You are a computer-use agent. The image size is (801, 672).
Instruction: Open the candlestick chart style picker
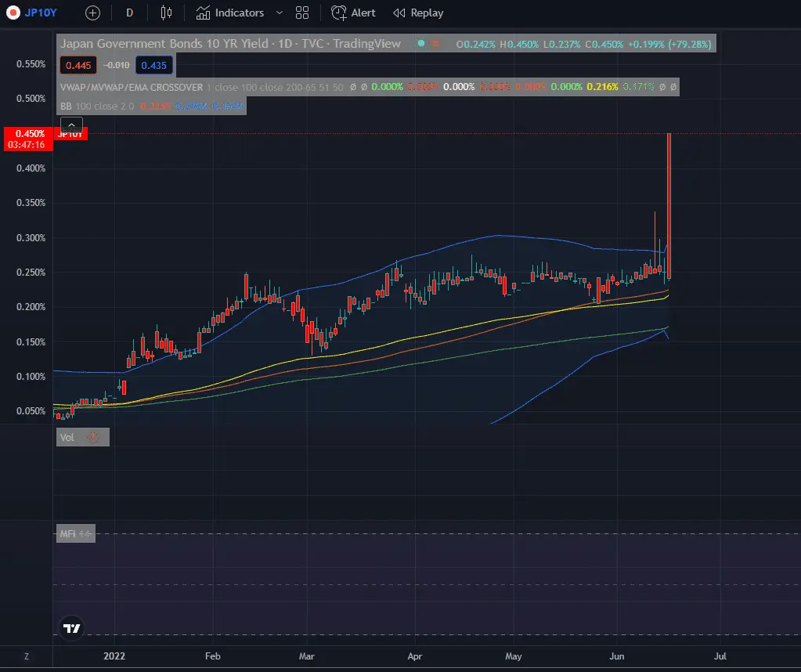pos(165,13)
